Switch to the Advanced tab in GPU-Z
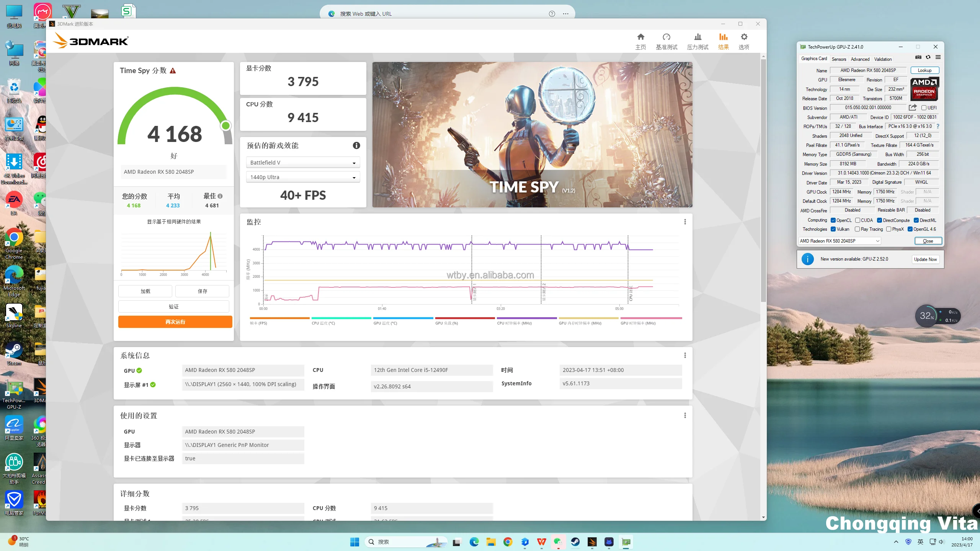Screen dimensions: 980x551 pyautogui.click(x=860, y=59)
